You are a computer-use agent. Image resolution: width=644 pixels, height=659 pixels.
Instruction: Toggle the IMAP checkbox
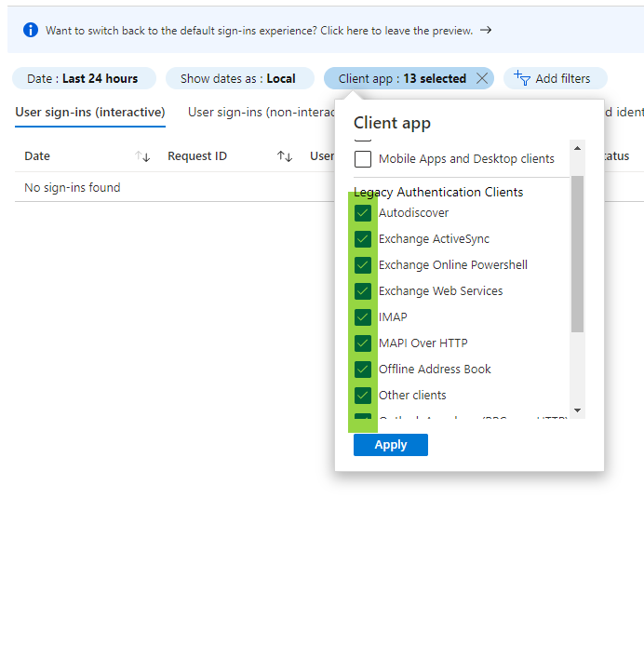363,317
